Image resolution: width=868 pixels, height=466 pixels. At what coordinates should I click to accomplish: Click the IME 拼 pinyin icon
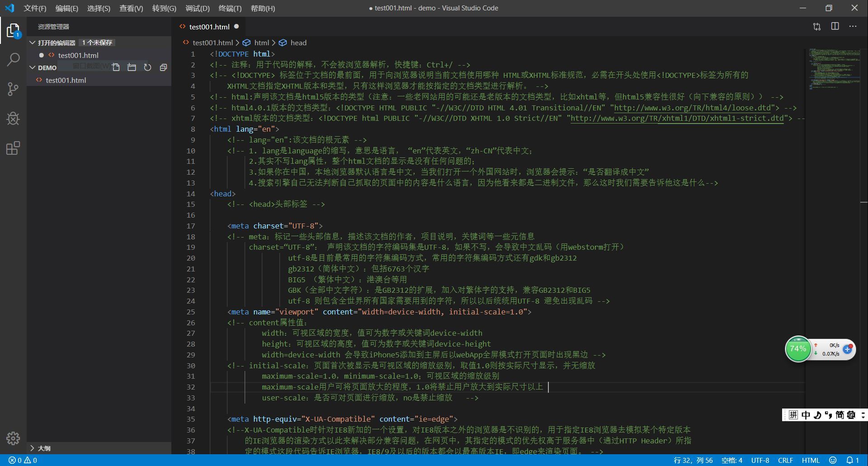pyautogui.click(x=793, y=415)
